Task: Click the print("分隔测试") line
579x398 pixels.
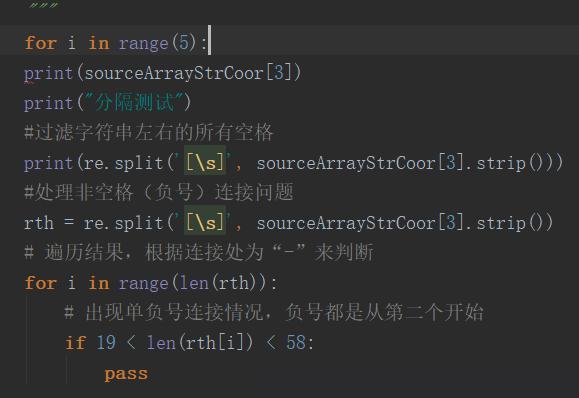Action: (x=107, y=102)
